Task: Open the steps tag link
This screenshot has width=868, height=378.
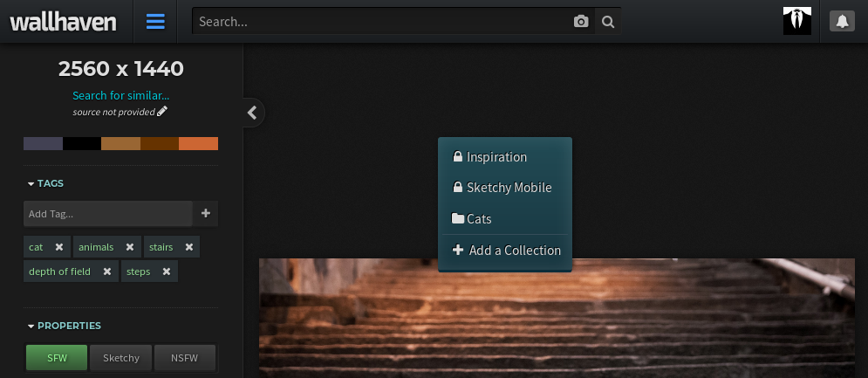Action: click(139, 271)
